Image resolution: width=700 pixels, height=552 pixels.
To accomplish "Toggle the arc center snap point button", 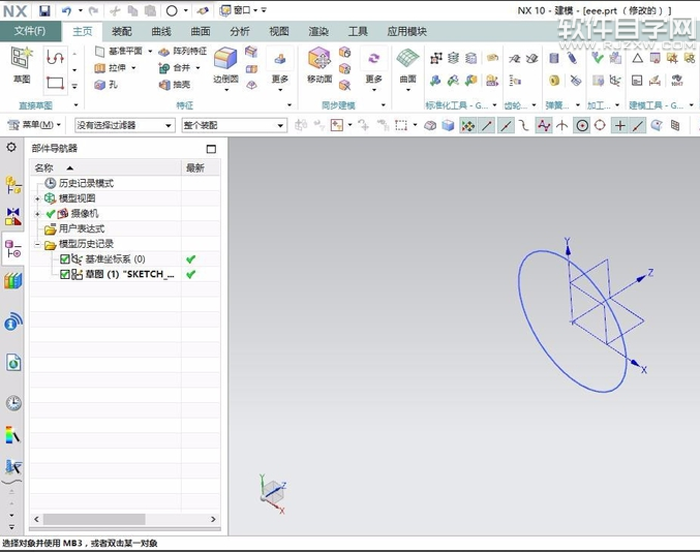I will [581, 125].
